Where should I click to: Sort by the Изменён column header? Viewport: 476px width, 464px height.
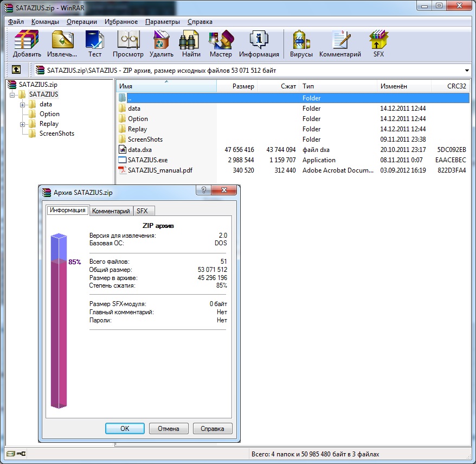point(404,86)
